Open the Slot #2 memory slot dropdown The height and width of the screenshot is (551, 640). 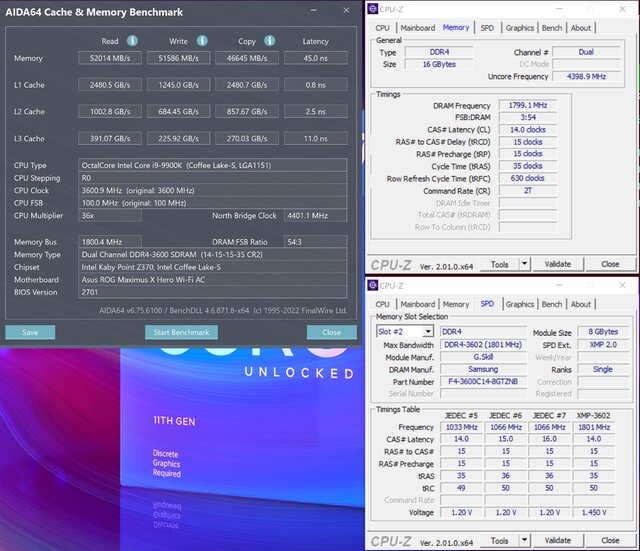click(x=405, y=331)
